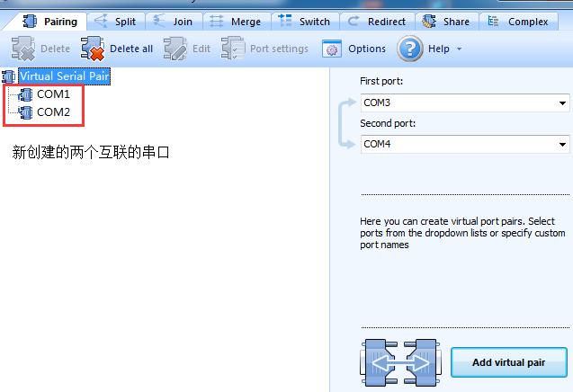Click the Merge tab icon
This screenshot has height=392, width=573.
pyautogui.click(x=216, y=22)
